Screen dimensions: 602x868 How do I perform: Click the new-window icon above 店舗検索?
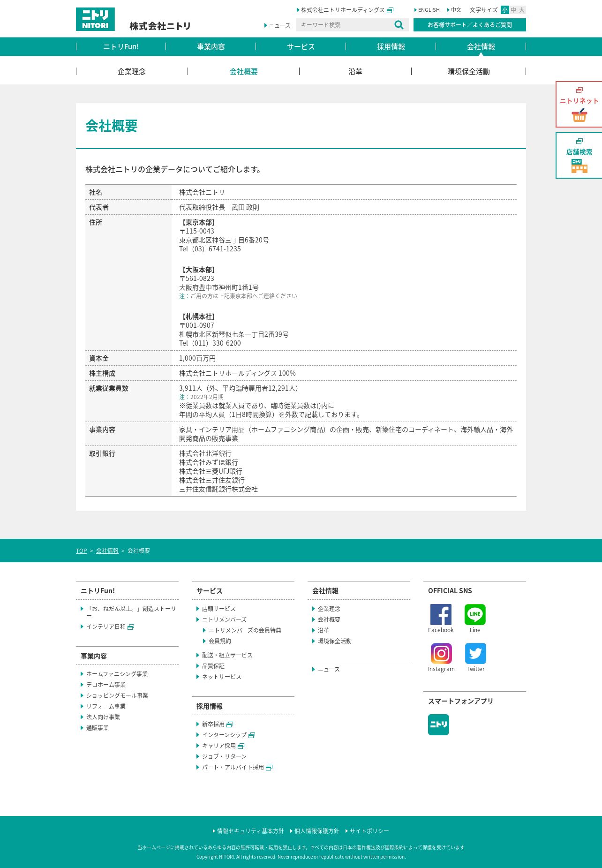pos(579,141)
